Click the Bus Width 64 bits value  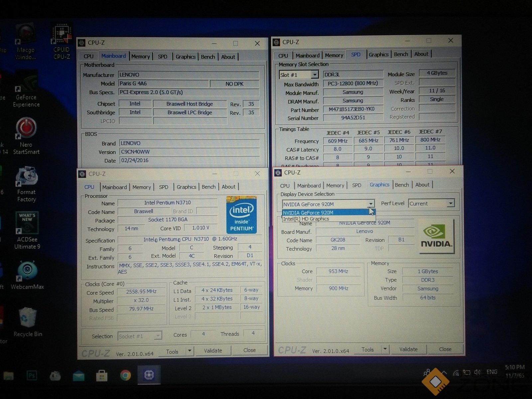[428, 298]
